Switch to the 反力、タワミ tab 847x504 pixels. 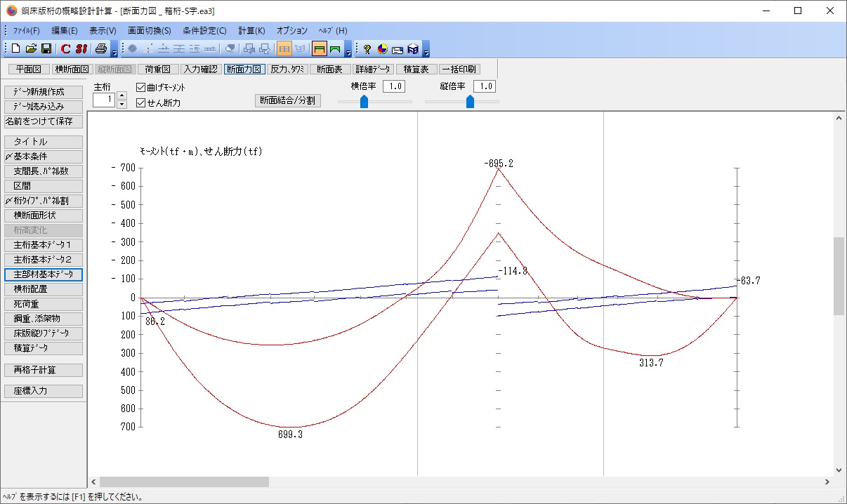[x=288, y=69]
